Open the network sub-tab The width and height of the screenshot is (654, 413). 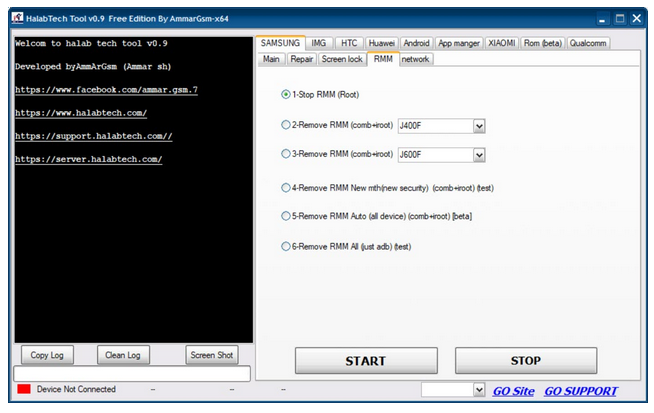415,59
